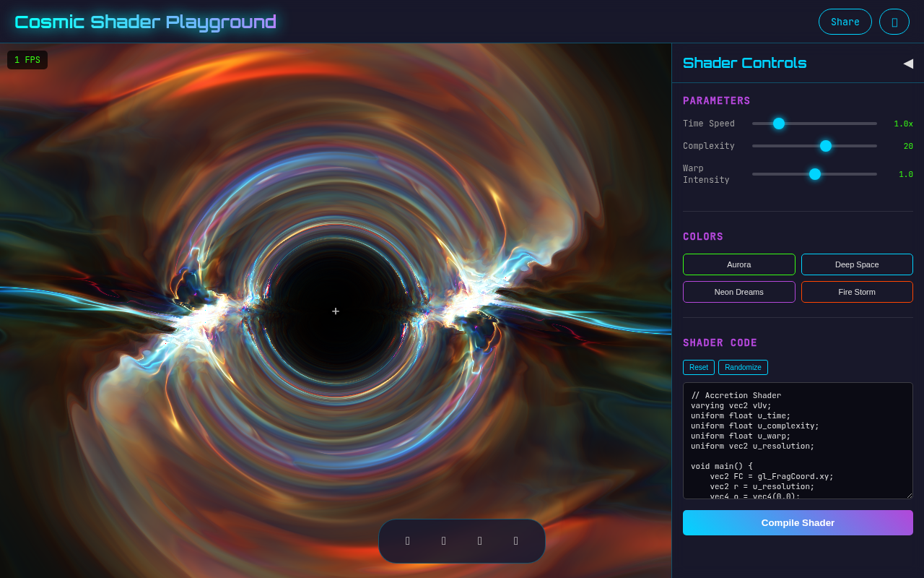
Task: Click the Warp Intensity slider handle
Action: tap(814, 174)
